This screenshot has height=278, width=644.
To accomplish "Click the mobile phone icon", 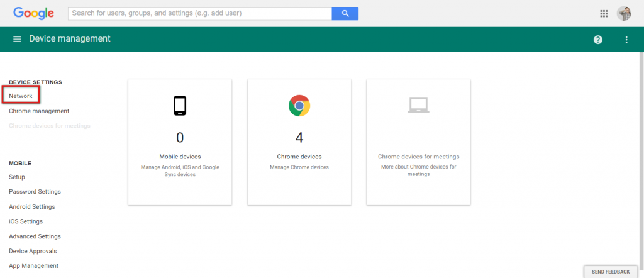I will pyautogui.click(x=180, y=106).
